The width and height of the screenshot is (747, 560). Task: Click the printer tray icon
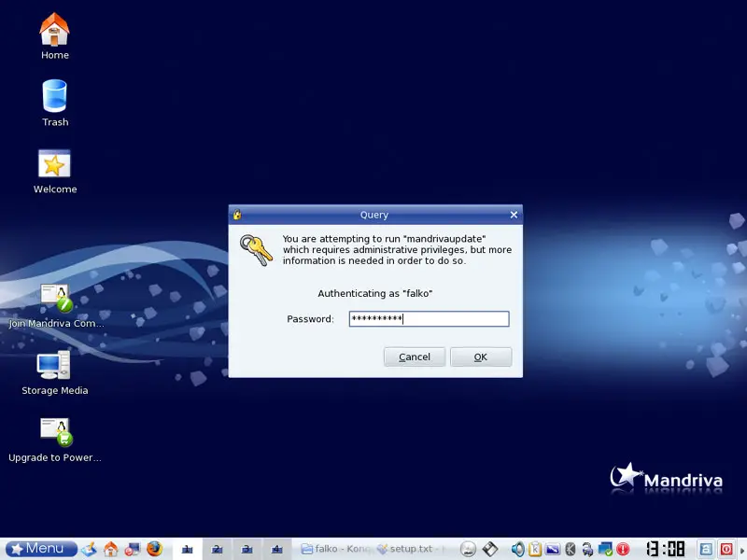[587, 549]
